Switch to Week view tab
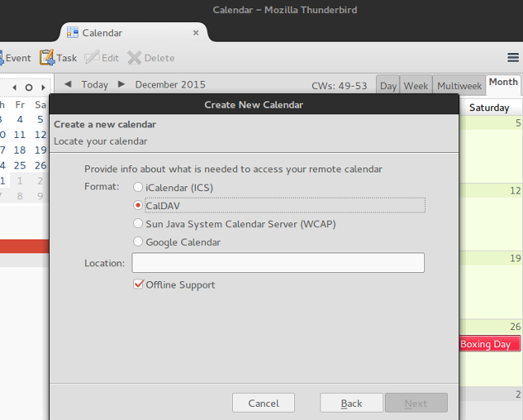523x420 pixels. [416, 86]
